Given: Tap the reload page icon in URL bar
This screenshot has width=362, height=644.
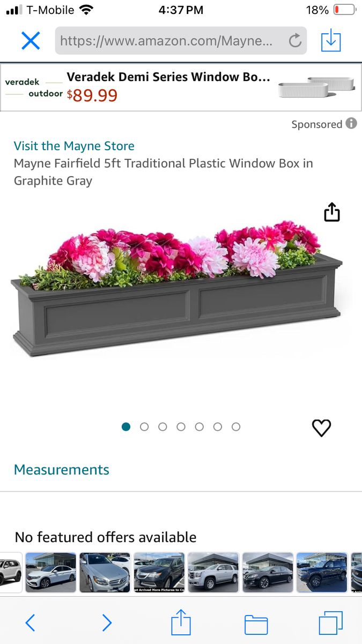Looking at the screenshot, I should click(x=295, y=41).
